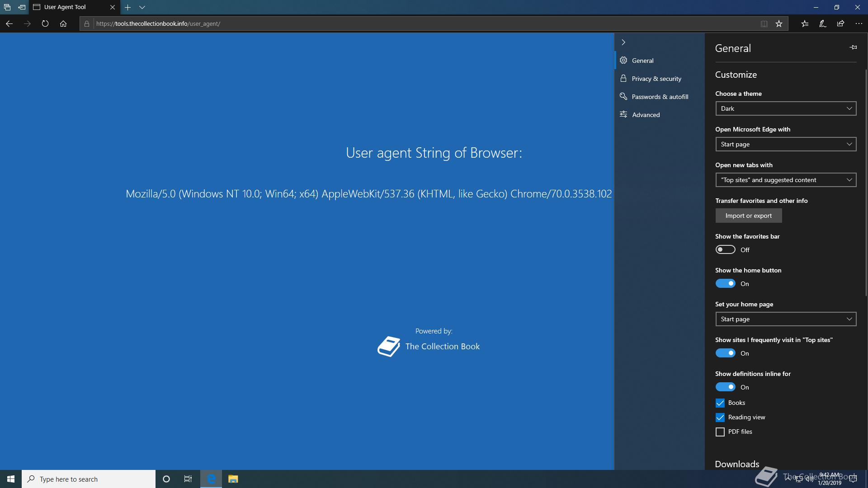Set these tabs aside icon

[22, 7]
